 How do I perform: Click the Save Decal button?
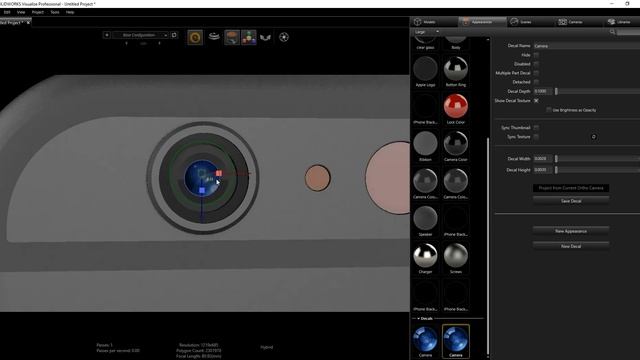571,201
